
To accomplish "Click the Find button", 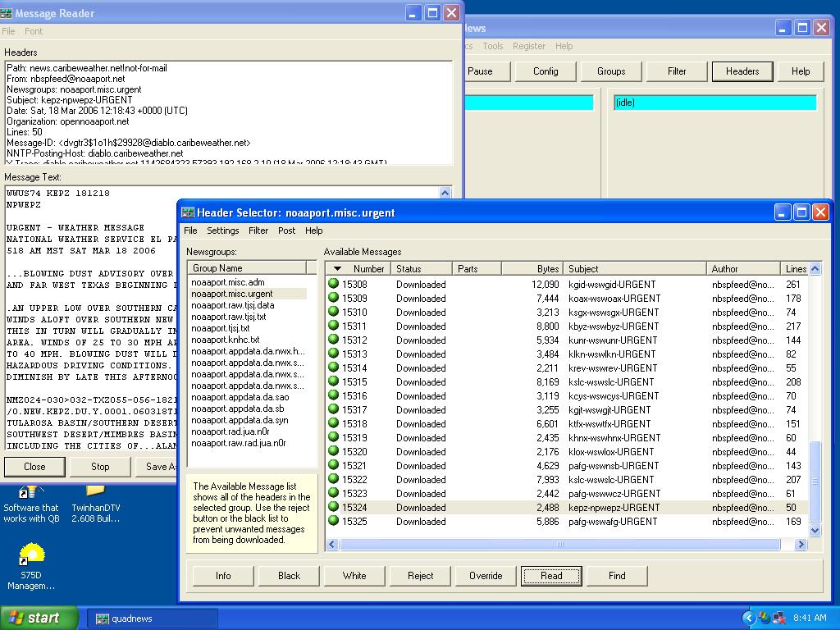I will [x=617, y=576].
